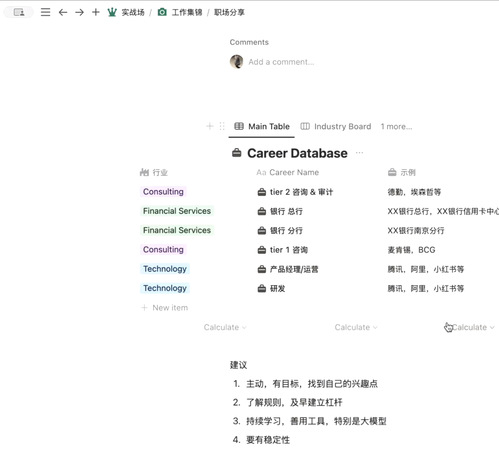Click the Technology tag in the 研发 row
499x466 pixels.
(165, 288)
